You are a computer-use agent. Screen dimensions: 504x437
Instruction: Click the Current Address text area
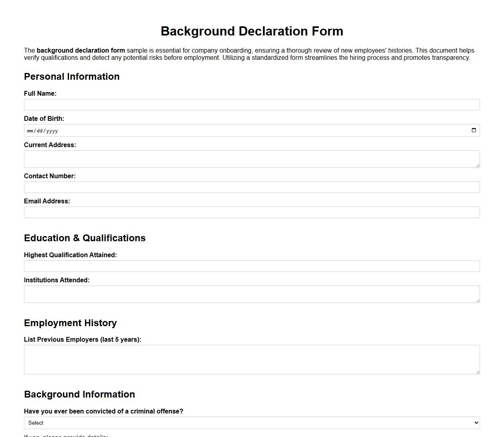252,159
